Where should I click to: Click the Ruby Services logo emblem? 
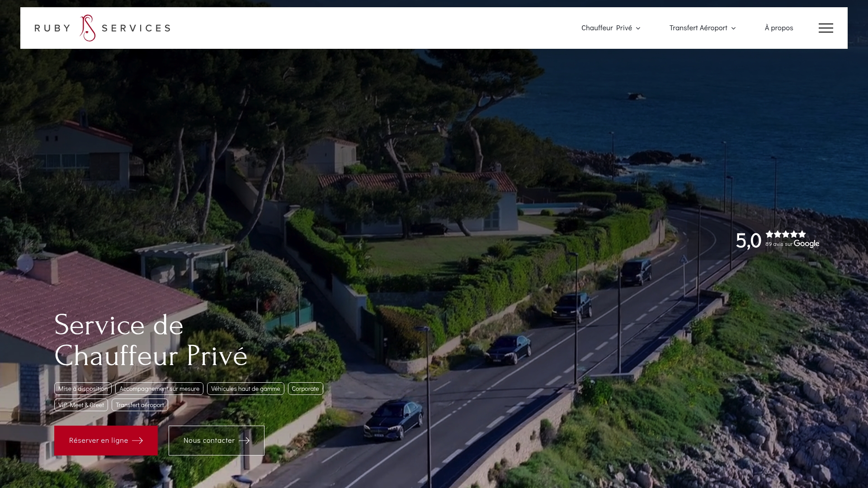88,28
